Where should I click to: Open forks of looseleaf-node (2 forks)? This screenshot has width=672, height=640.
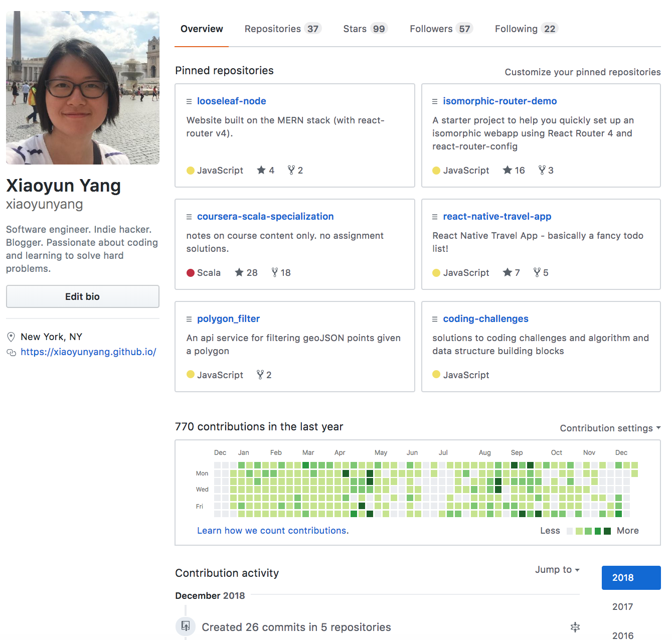click(295, 171)
